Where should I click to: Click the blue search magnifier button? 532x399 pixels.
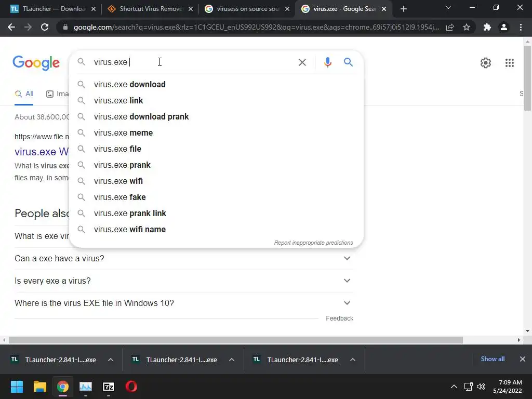[x=348, y=62]
